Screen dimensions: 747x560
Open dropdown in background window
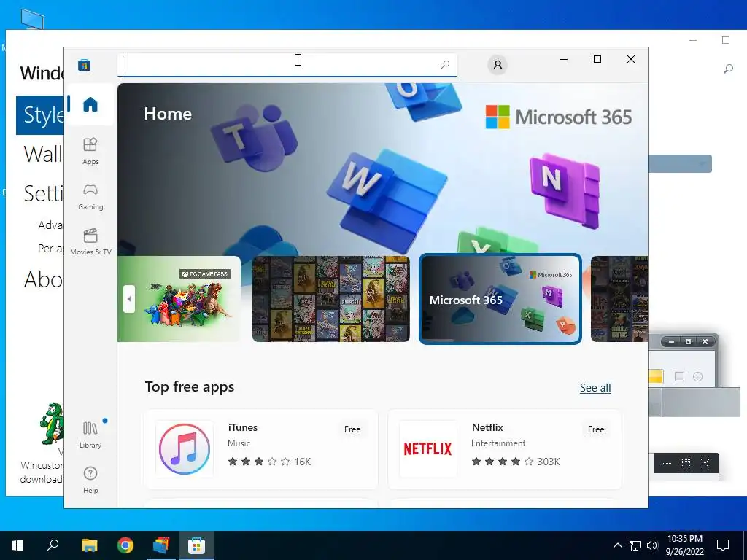[x=681, y=164]
